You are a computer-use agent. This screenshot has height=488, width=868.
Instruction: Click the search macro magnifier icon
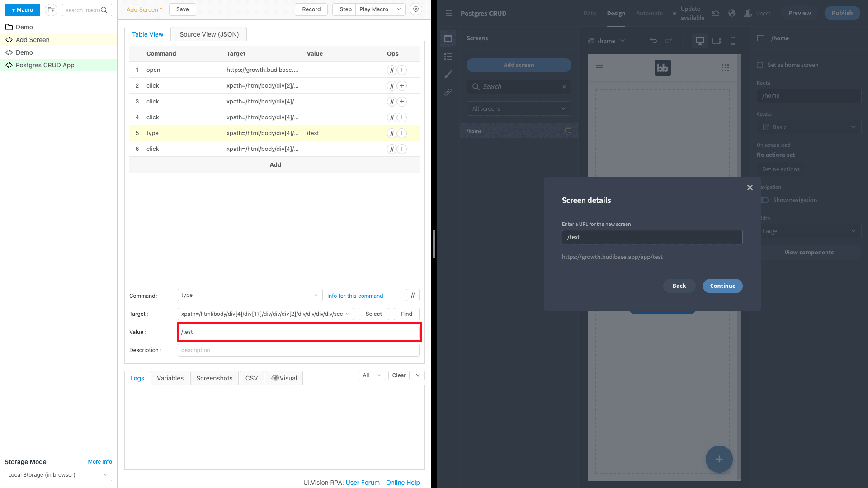coord(104,10)
